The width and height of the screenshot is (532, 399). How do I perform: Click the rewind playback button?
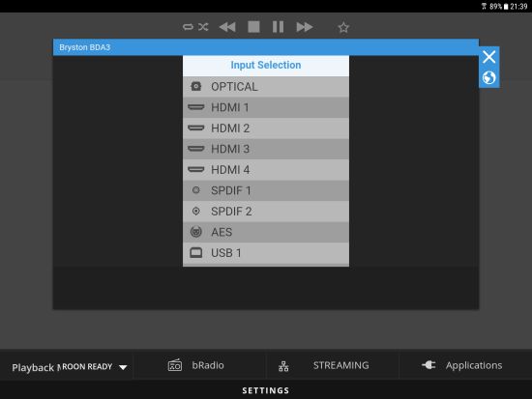227,27
